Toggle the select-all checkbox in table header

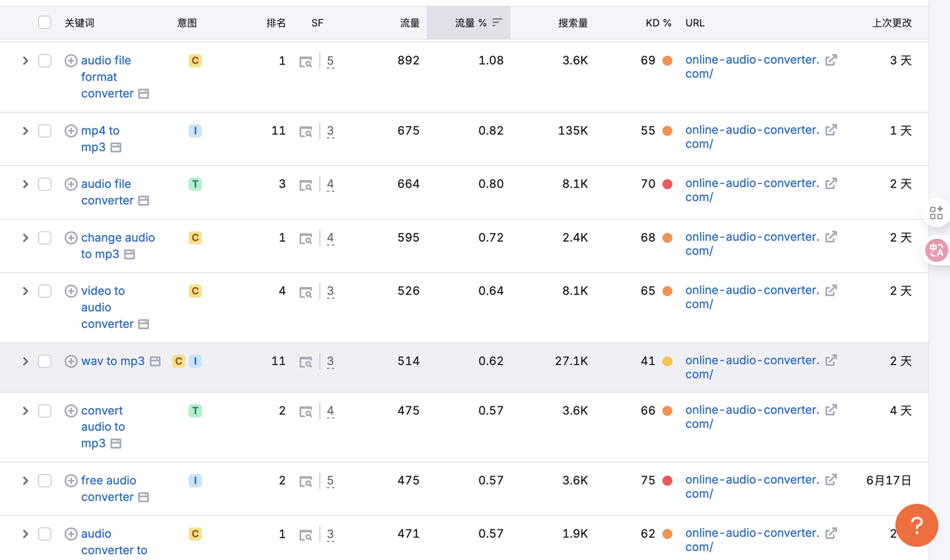tap(45, 23)
